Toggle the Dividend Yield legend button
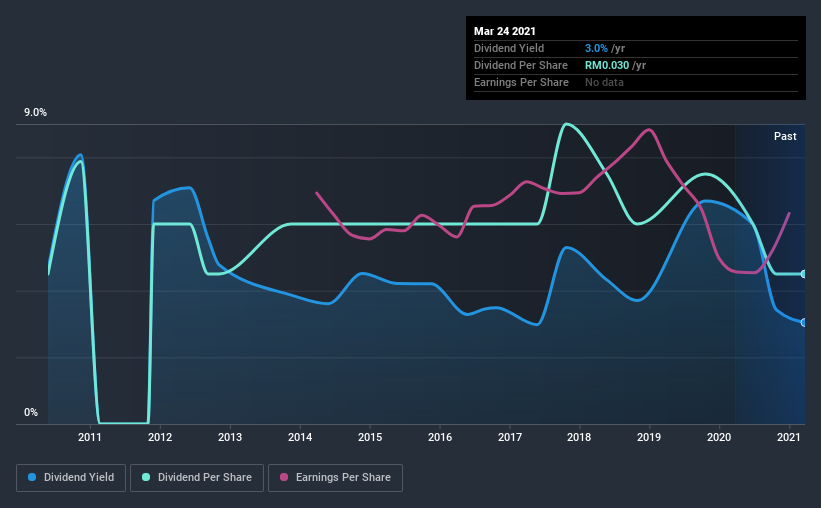The height and width of the screenshot is (508, 821). coord(71,478)
